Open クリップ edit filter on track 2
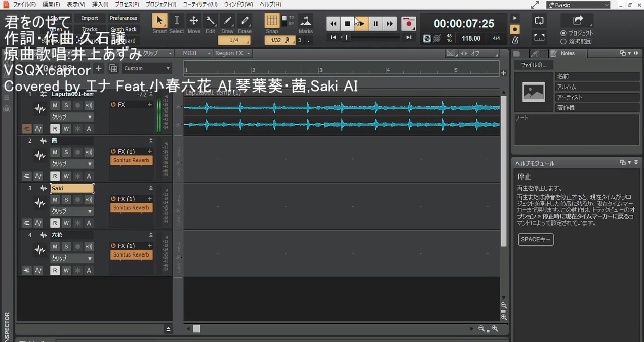This screenshot has height=342, width=644. pyautogui.click(x=72, y=164)
